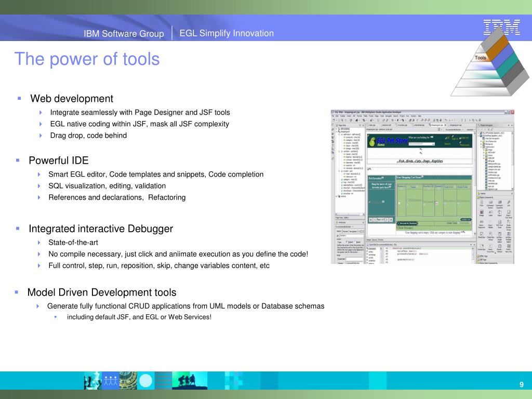Screen dimensions: 532x399
Task: Select the "Powerful IDE" heading
Action: click(x=59, y=161)
